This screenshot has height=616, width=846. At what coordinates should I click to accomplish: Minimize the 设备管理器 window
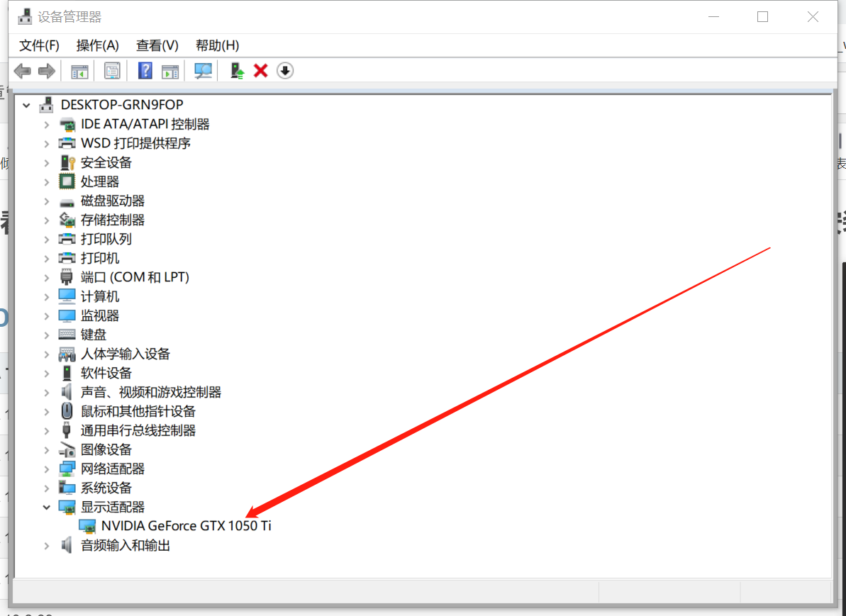[714, 17]
